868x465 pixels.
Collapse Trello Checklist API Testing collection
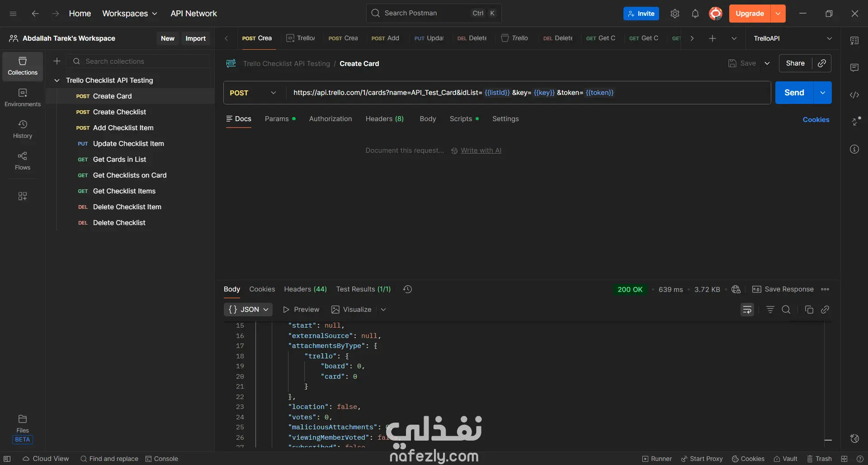(57, 80)
